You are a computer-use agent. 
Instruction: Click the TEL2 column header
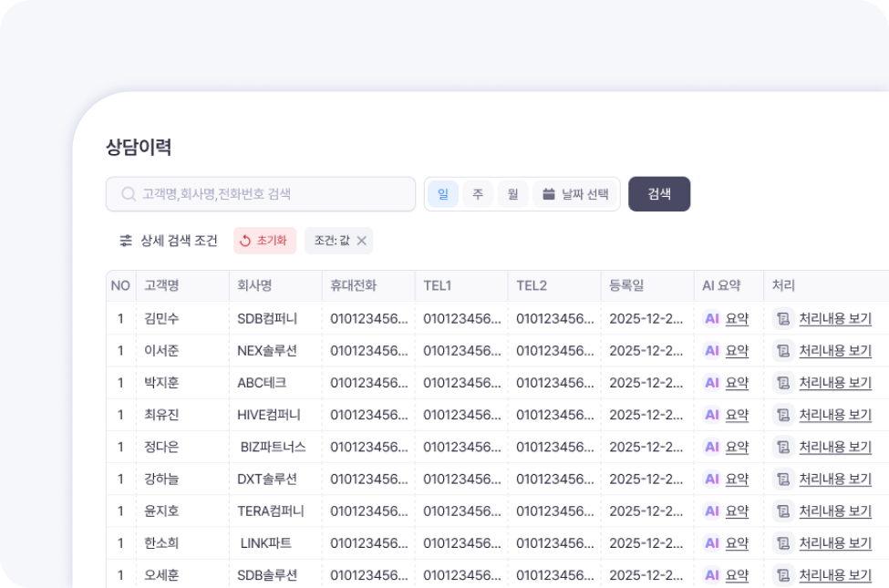(x=554, y=285)
